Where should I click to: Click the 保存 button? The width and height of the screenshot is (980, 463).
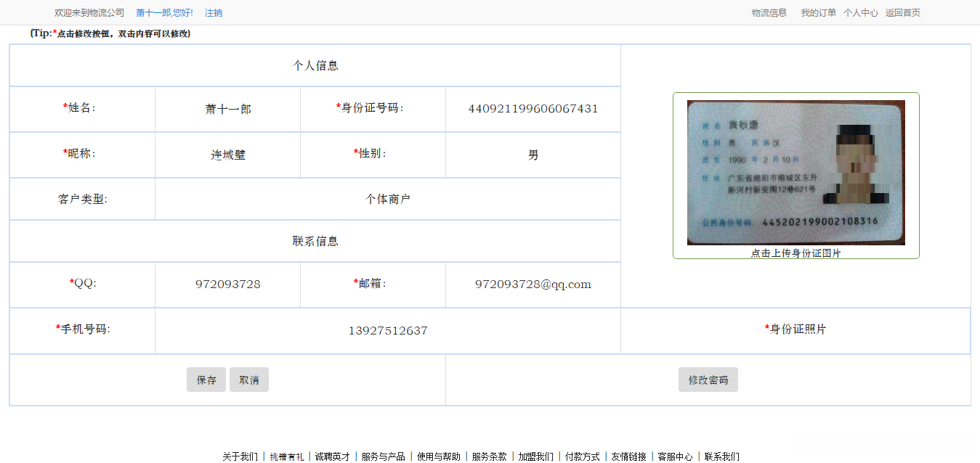[x=206, y=380]
